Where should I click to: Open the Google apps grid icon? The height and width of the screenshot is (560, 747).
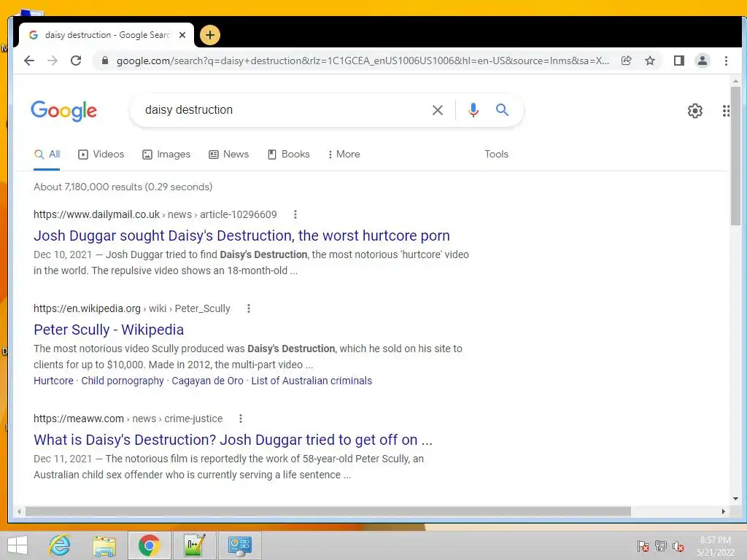[x=726, y=111]
